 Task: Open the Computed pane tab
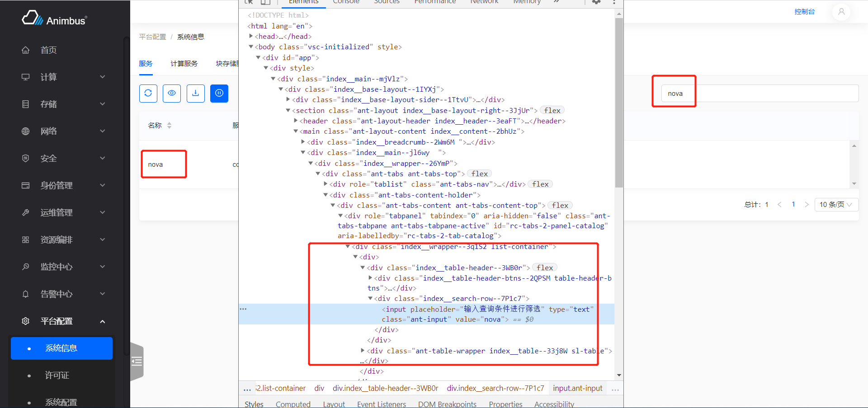tap(293, 404)
